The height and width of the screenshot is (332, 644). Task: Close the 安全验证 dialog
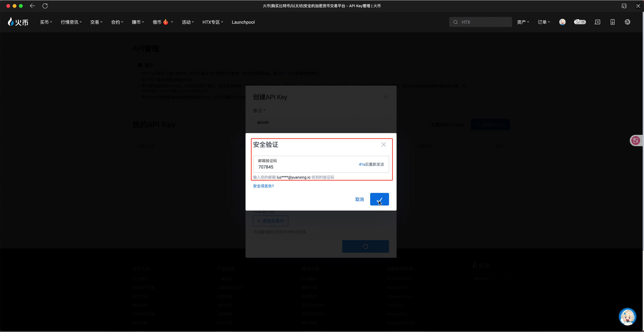tap(384, 145)
